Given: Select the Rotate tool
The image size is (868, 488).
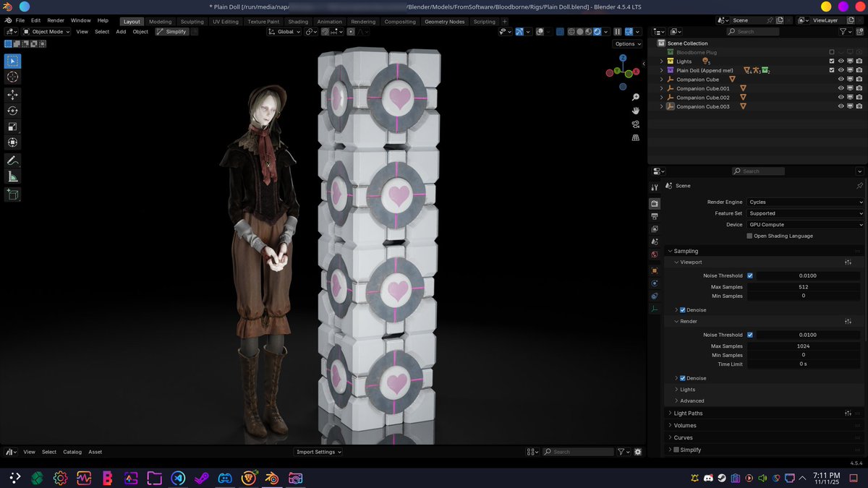Looking at the screenshot, I should coord(13,111).
